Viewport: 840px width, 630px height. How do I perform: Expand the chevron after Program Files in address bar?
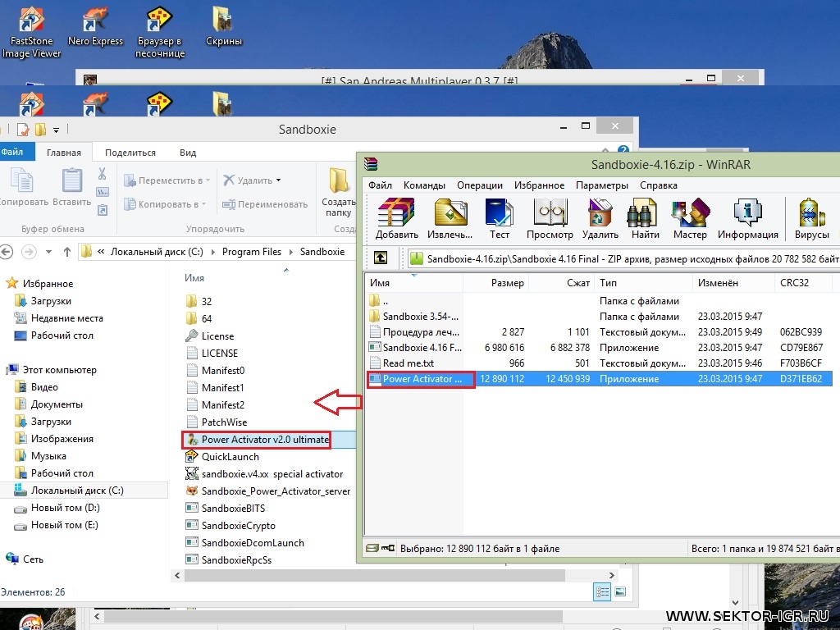[x=291, y=252]
